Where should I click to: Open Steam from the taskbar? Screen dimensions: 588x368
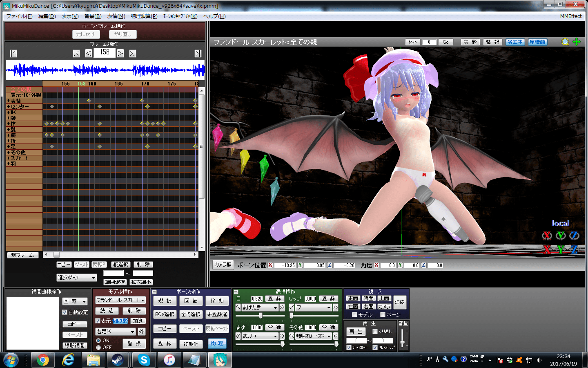click(x=118, y=360)
